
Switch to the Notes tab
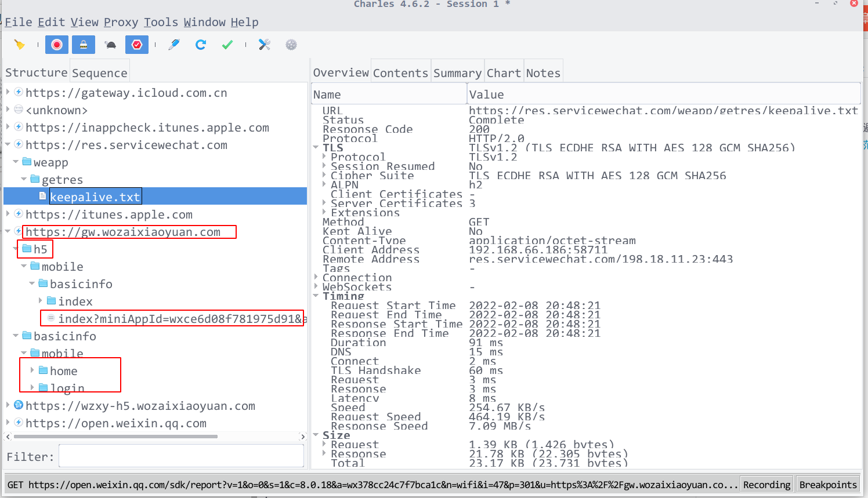coord(543,73)
